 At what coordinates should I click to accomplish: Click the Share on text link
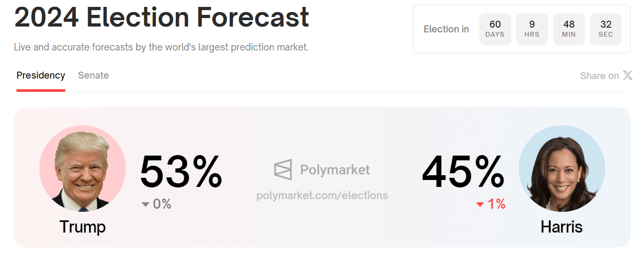pyautogui.click(x=599, y=76)
